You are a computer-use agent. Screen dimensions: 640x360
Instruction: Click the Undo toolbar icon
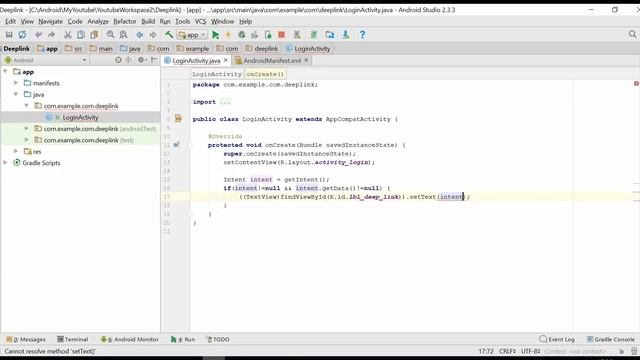(x=38, y=35)
